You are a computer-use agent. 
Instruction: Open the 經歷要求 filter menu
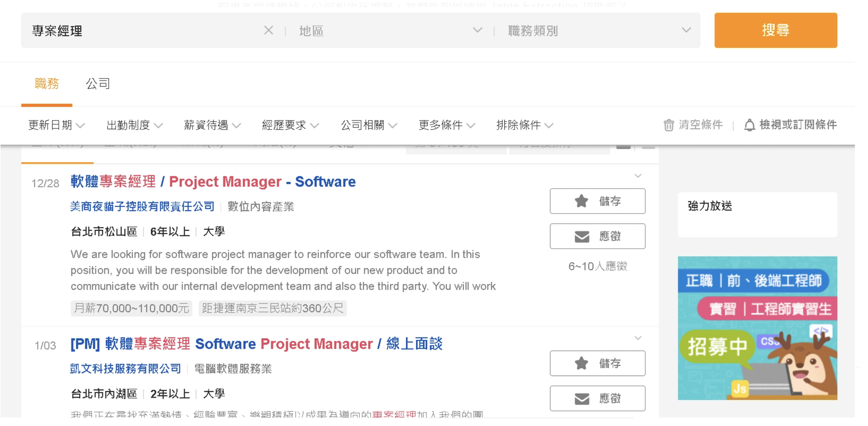click(x=290, y=125)
